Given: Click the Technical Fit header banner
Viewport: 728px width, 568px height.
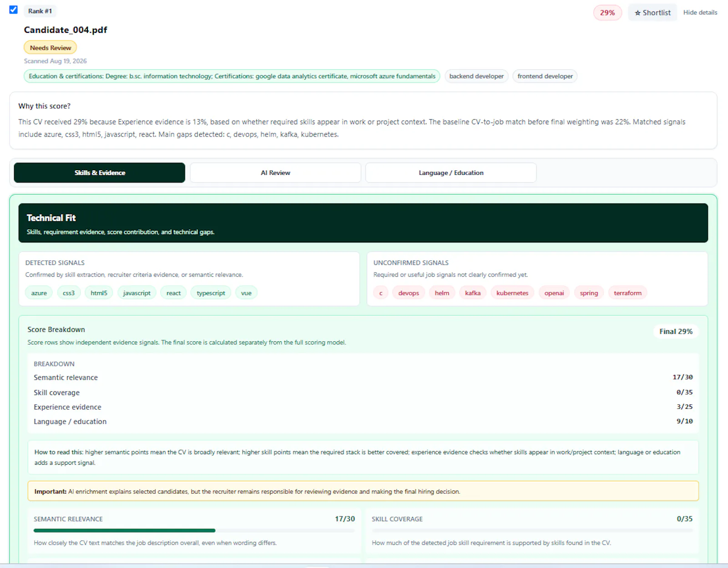Looking at the screenshot, I should point(363,223).
